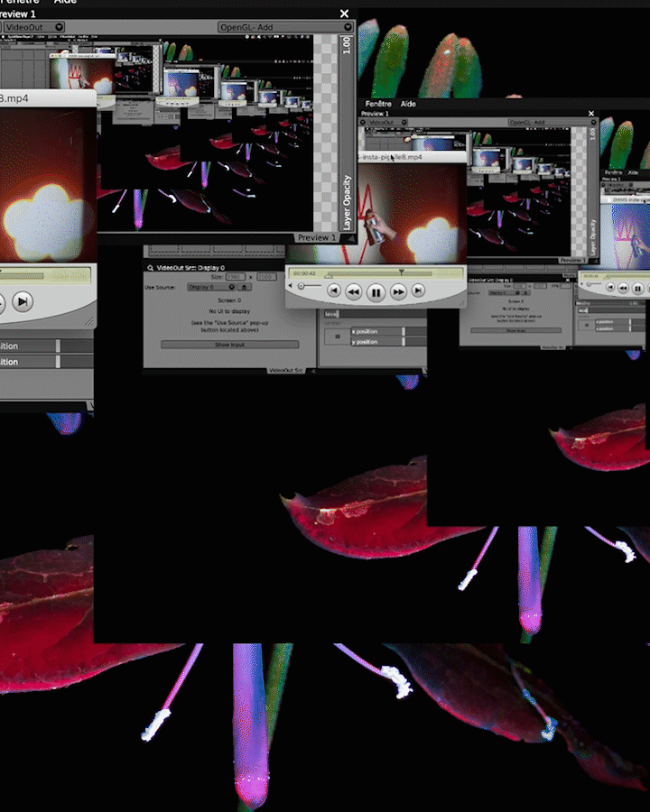Viewport: 650px width, 812px height.
Task: Click step-forward button in the largest 8.mp4 player
Action: pos(23,301)
